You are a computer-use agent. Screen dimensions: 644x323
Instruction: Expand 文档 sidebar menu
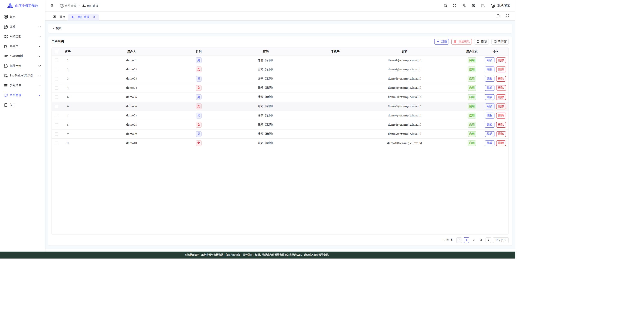(x=22, y=27)
